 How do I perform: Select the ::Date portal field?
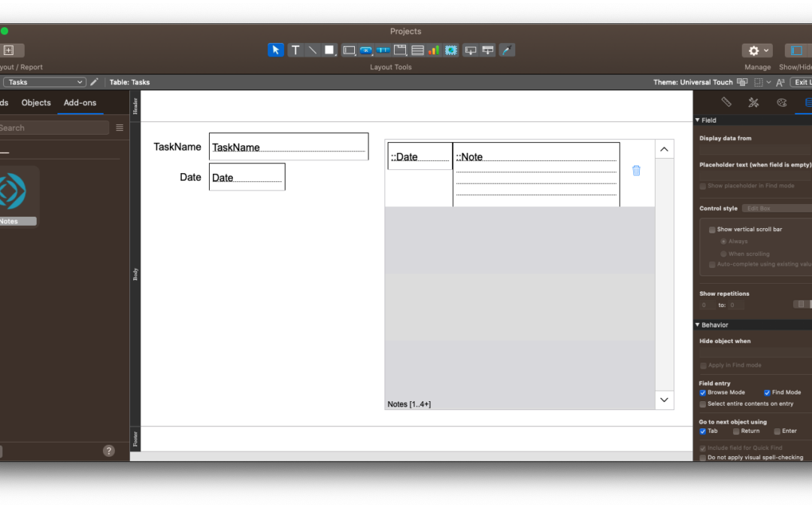click(x=420, y=156)
